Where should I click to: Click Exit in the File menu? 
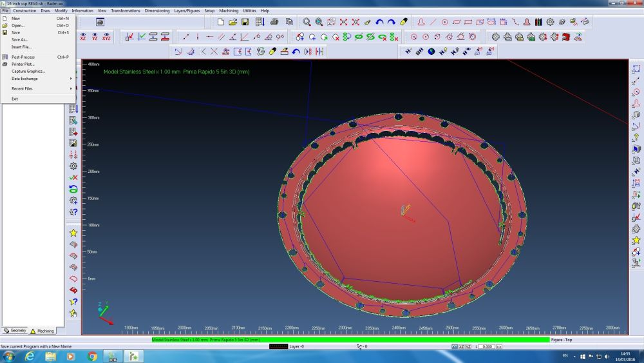tap(15, 99)
